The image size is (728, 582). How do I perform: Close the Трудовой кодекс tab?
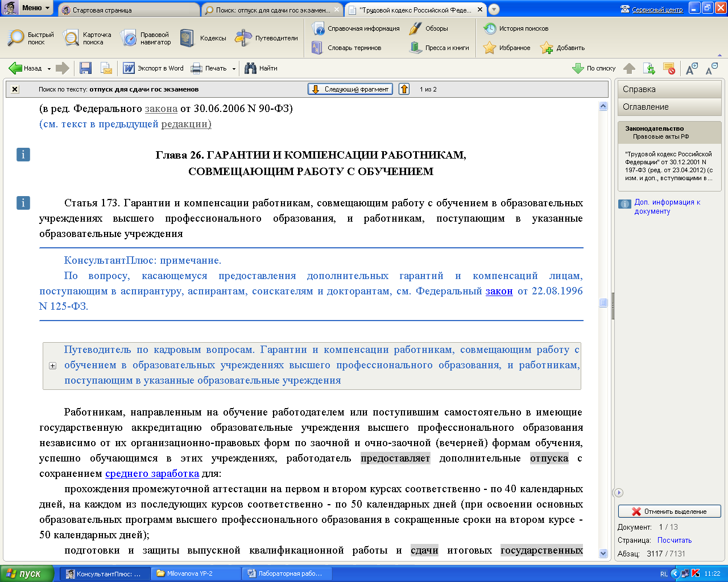point(480,10)
